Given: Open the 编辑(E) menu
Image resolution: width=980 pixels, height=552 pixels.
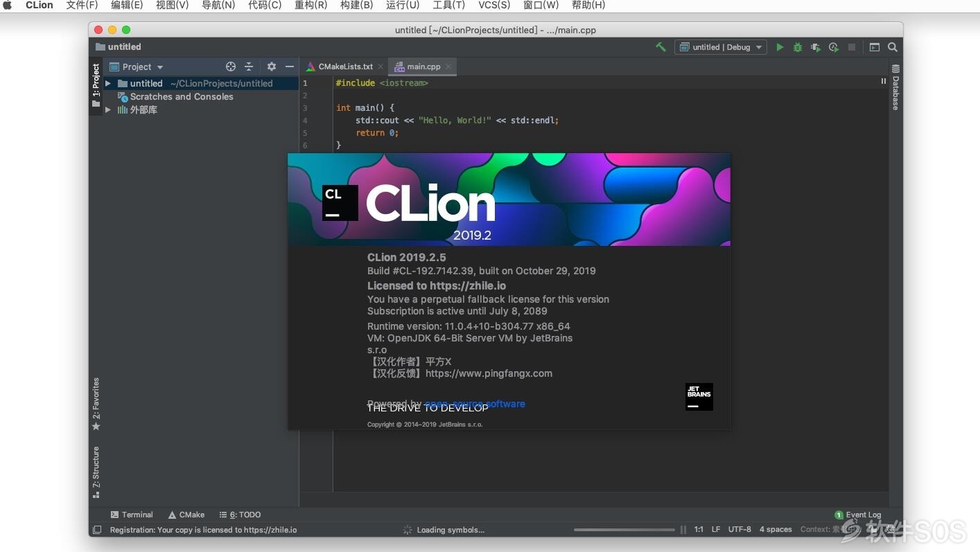Looking at the screenshot, I should [127, 5].
